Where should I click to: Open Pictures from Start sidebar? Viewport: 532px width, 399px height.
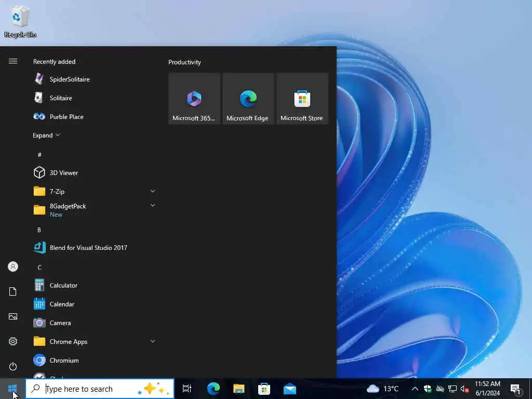point(13,316)
